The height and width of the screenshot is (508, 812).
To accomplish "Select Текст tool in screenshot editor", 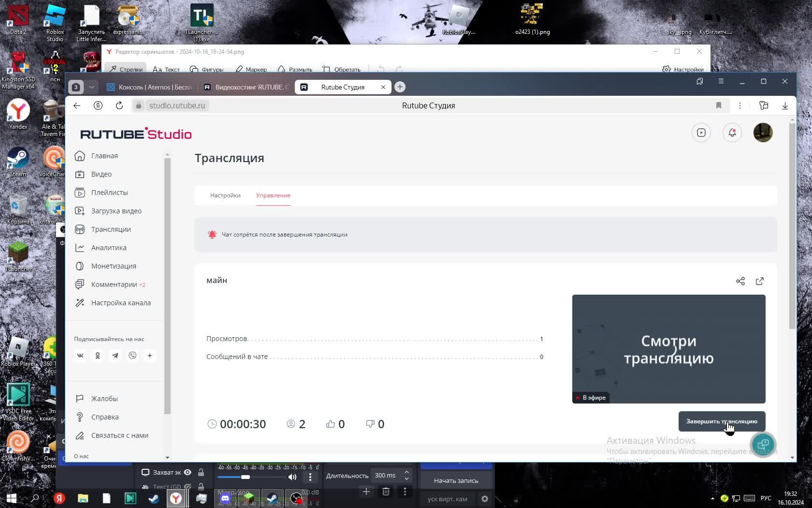I will click(166, 69).
